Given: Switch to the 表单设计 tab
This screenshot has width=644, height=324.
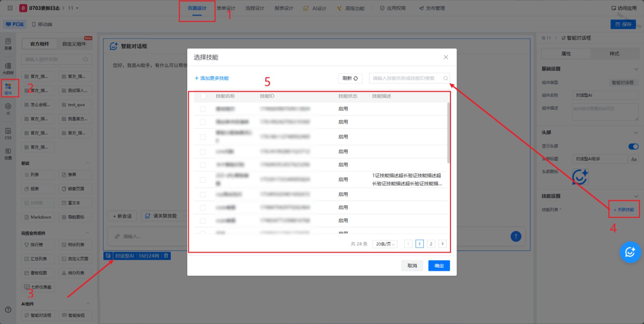Looking at the screenshot, I should coord(226,8).
